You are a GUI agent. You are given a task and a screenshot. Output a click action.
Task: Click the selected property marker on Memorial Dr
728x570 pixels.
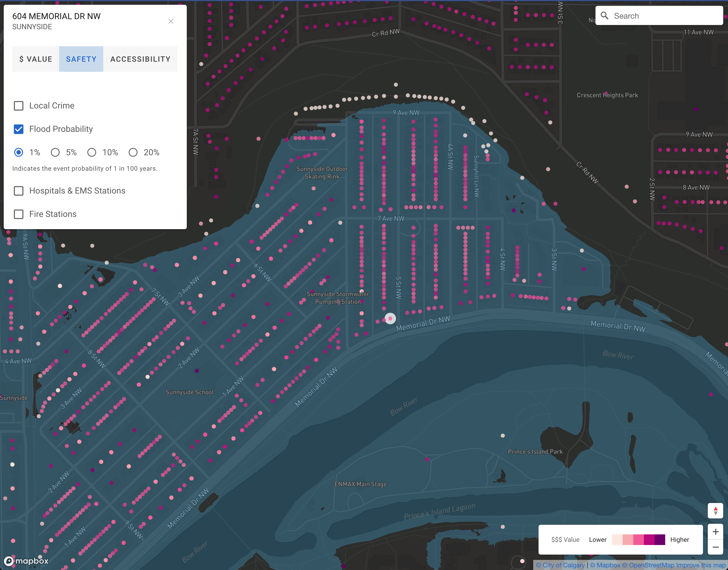390,318
